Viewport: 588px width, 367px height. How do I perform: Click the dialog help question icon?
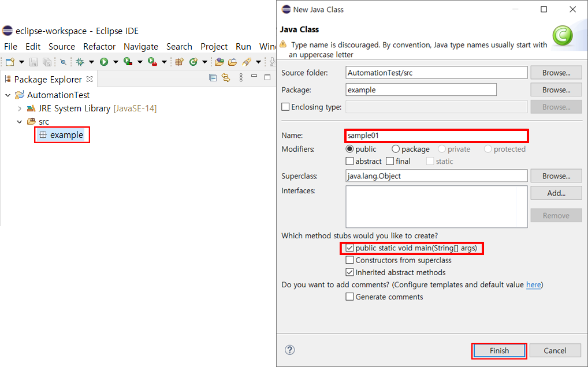click(x=290, y=350)
